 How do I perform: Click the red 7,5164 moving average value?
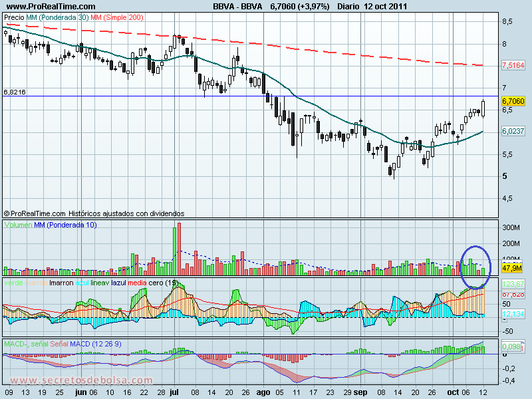513,65
